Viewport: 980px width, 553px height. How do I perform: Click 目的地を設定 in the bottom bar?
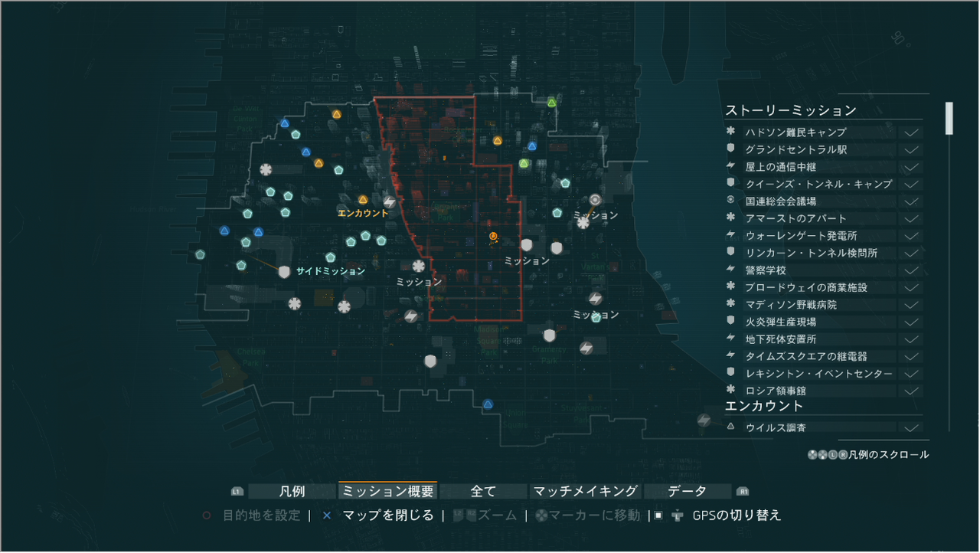261,515
